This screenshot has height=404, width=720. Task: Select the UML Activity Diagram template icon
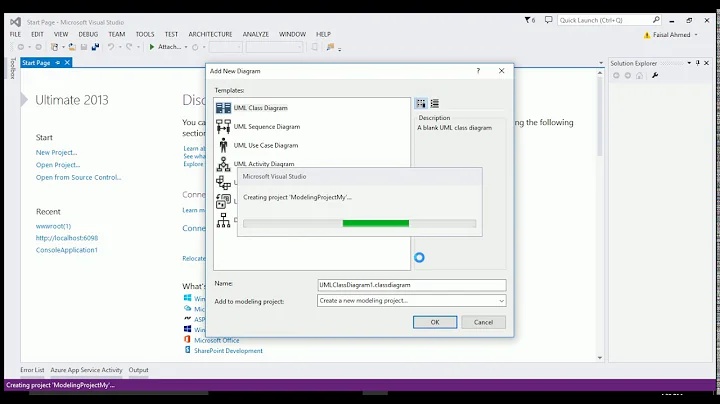pyautogui.click(x=223, y=164)
